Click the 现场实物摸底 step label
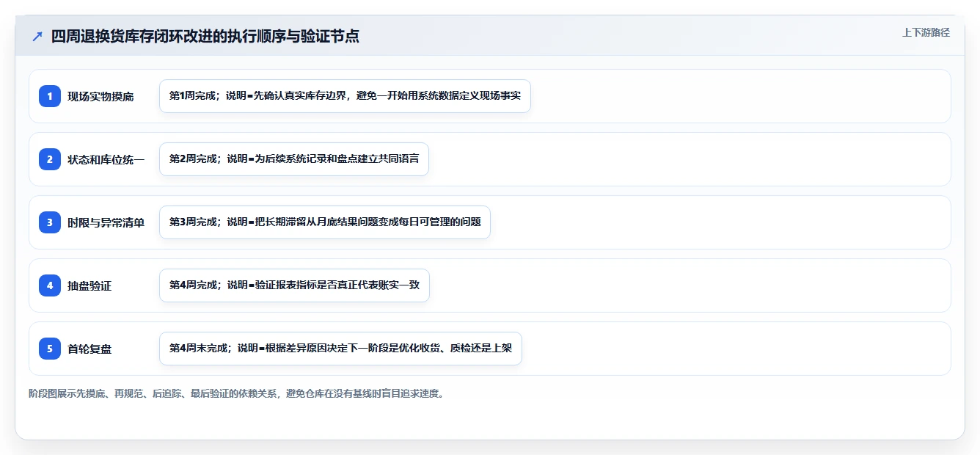Image resolution: width=980 pixels, height=455 pixels. pyautogui.click(x=100, y=96)
